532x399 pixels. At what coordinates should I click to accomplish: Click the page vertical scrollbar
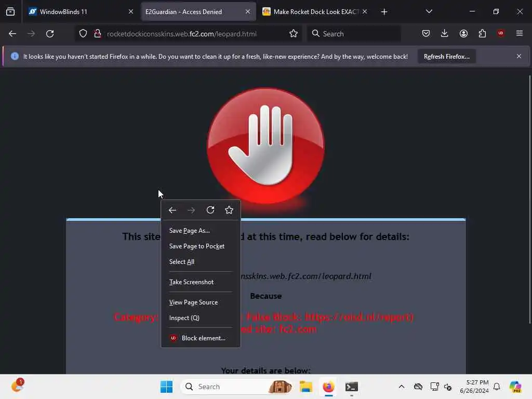(529, 199)
